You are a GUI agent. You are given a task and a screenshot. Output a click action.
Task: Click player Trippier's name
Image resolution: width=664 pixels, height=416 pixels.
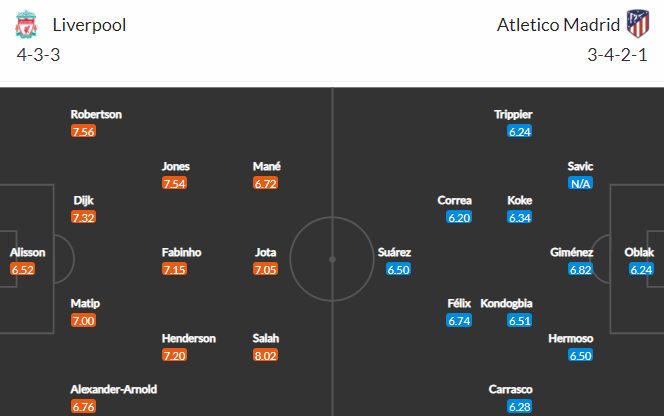tap(513, 115)
